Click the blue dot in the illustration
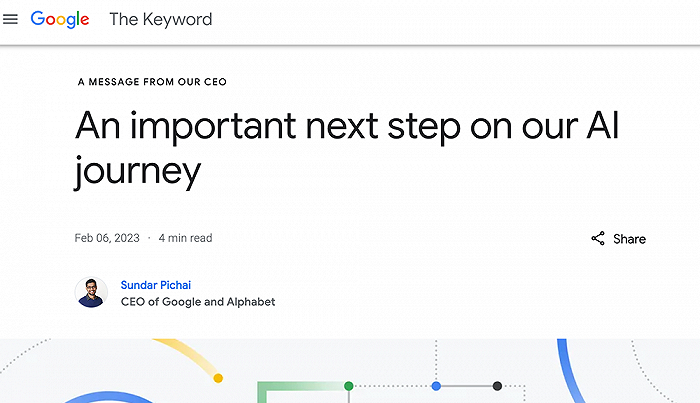The height and width of the screenshot is (403, 700). (x=436, y=385)
